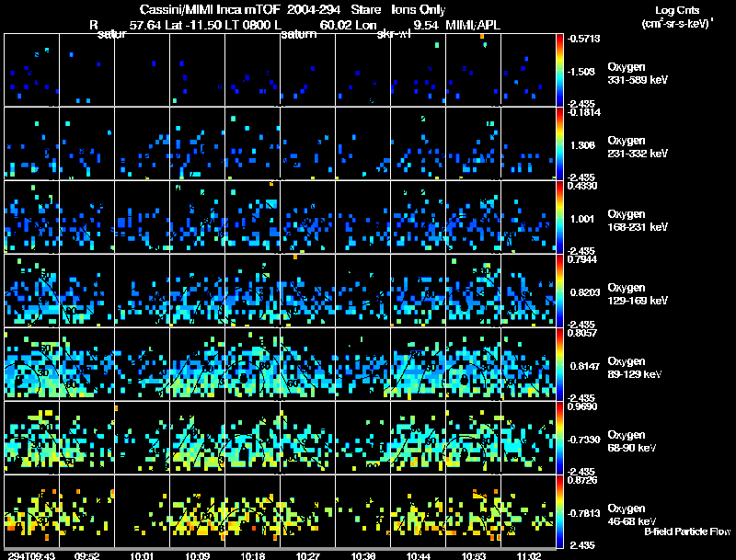Image resolution: width=736 pixels, height=560 pixels.
Task: Click the Oxygen 89-129 keV row label
Action: coord(635,368)
